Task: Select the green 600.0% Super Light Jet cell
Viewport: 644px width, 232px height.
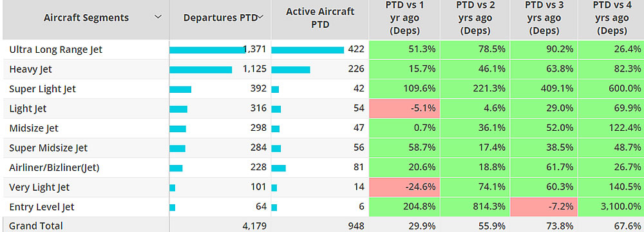Action: coord(611,89)
